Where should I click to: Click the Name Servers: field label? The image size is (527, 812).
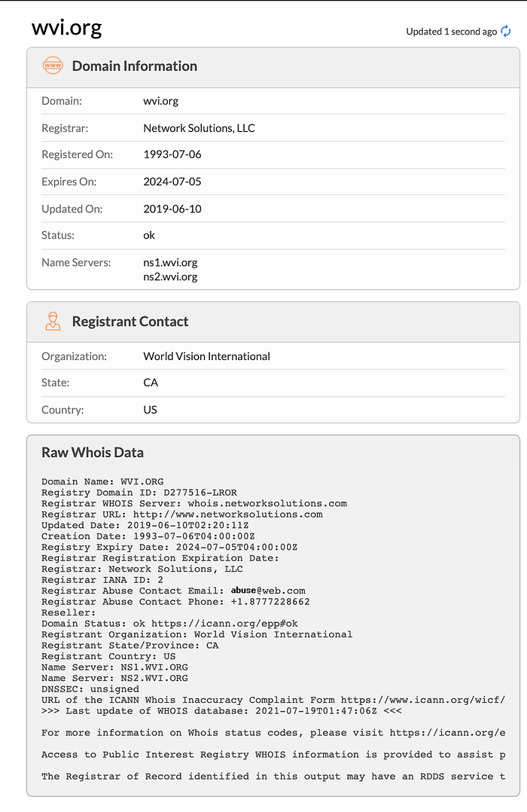pyautogui.click(x=76, y=263)
